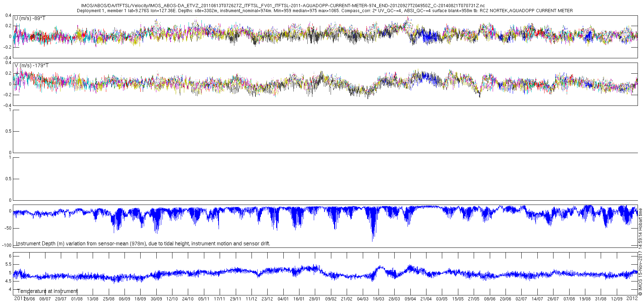The image size is (644, 304).
Task: Click the '21/02' date tick label
Action: 347,299
